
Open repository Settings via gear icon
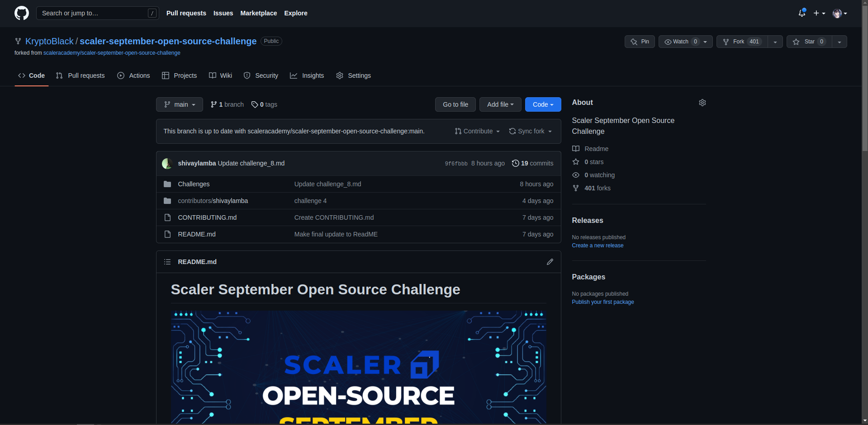coord(339,76)
